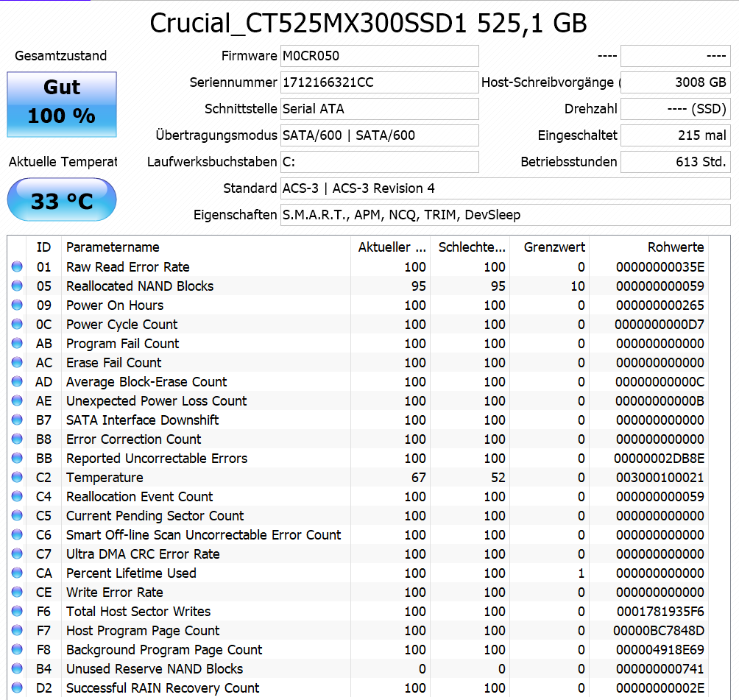Screen dimensions: 739x700
Task: Click status dot of the Temperature row
Action: pos(17,477)
